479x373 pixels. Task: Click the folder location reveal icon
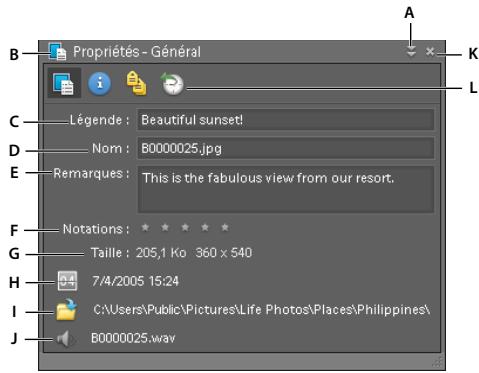coord(66,310)
